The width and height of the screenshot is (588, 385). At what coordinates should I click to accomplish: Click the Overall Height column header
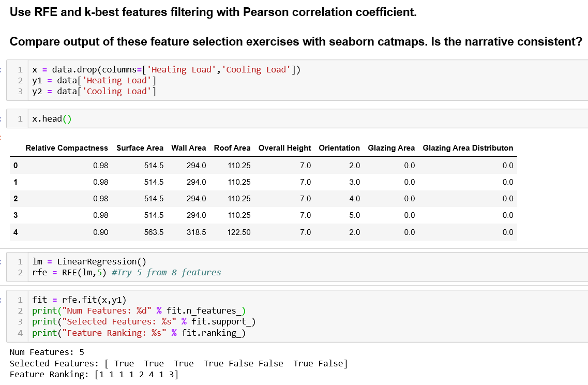[x=284, y=147]
